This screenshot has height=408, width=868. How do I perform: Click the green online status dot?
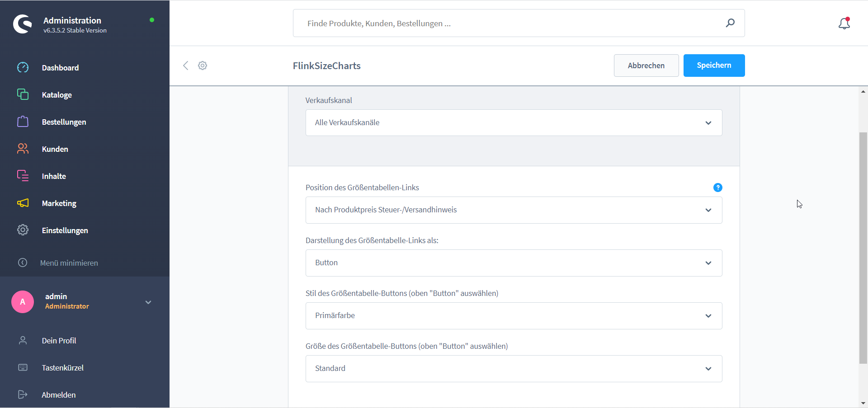tap(152, 20)
